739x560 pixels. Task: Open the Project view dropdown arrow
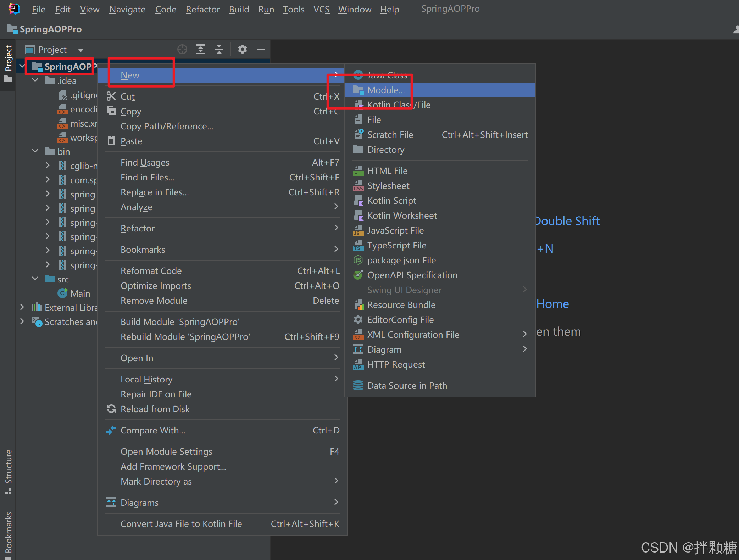(81, 50)
